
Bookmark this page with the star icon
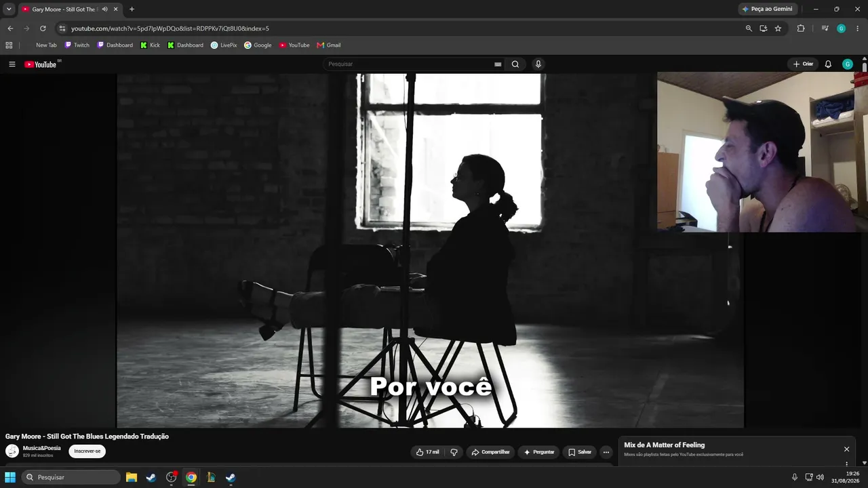[778, 28]
